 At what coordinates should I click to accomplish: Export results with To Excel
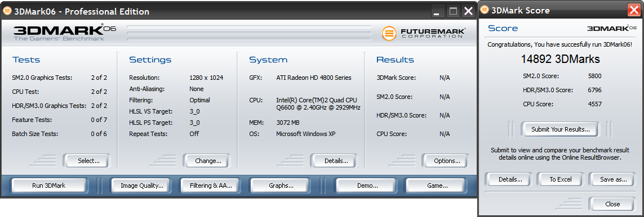[560, 179]
